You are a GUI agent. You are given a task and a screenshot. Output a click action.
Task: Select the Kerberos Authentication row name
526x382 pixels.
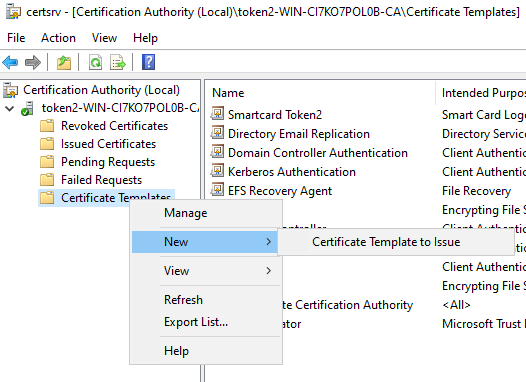292,172
